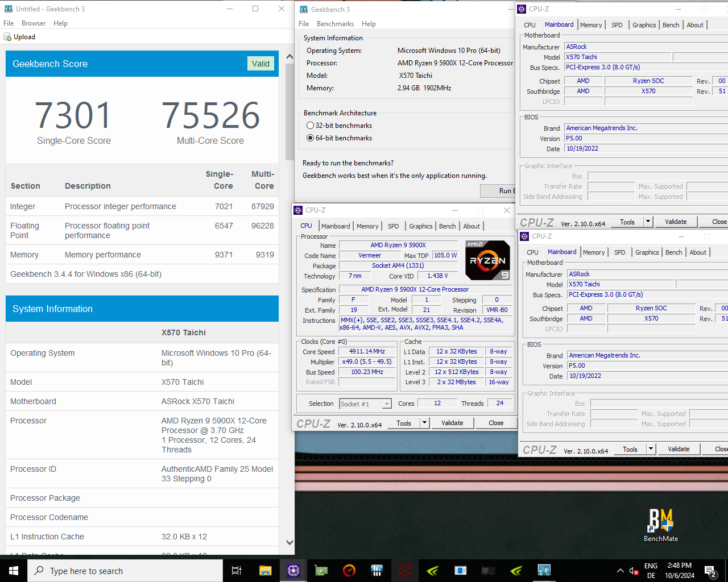Switch to SPD tab in CPU-Z processor window
The width and height of the screenshot is (728, 582).
coord(393,226)
